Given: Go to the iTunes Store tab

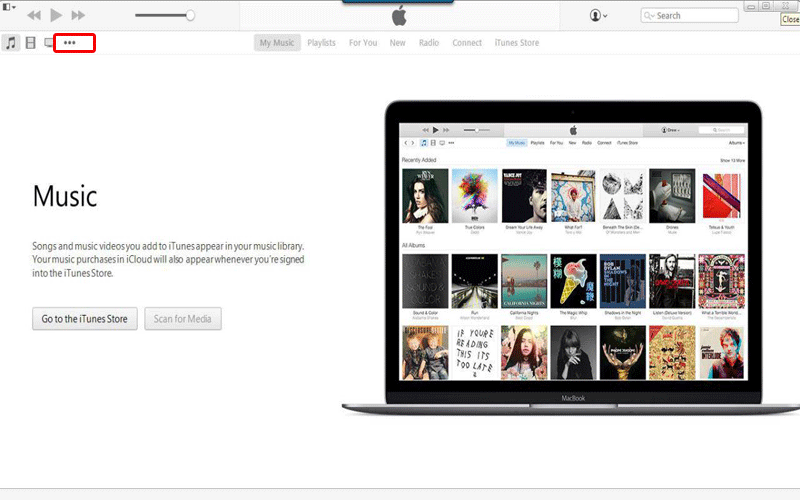Looking at the screenshot, I should 517,43.
